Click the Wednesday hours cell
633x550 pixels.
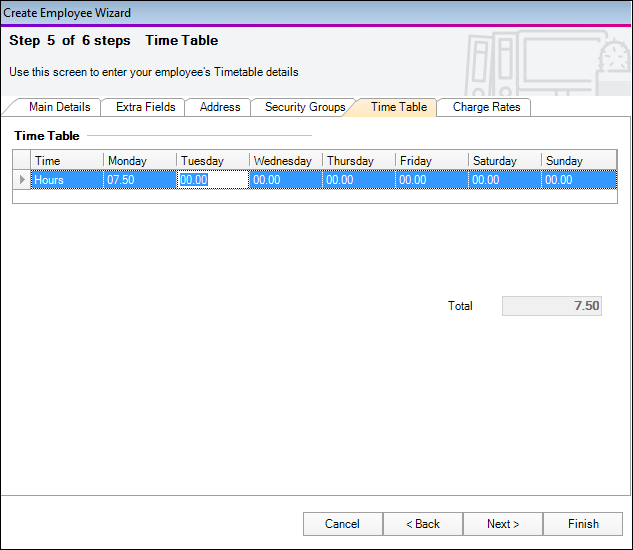click(285, 180)
